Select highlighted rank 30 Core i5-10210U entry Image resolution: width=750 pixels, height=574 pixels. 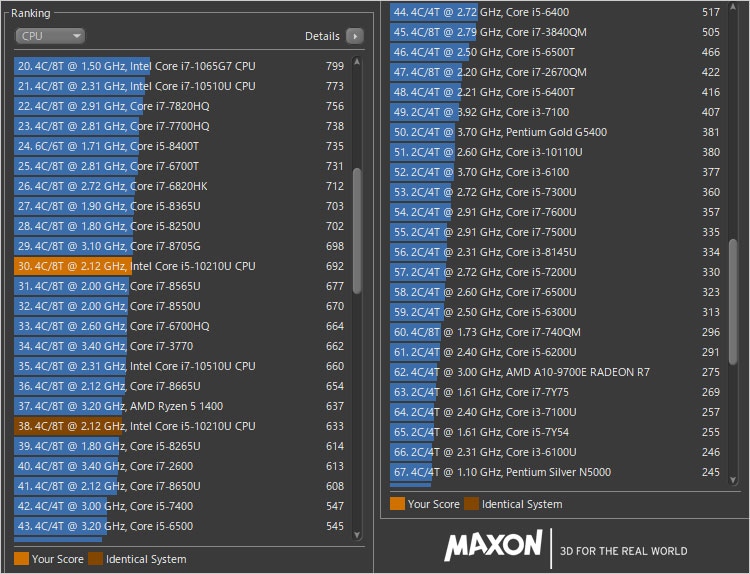point(179,266)
